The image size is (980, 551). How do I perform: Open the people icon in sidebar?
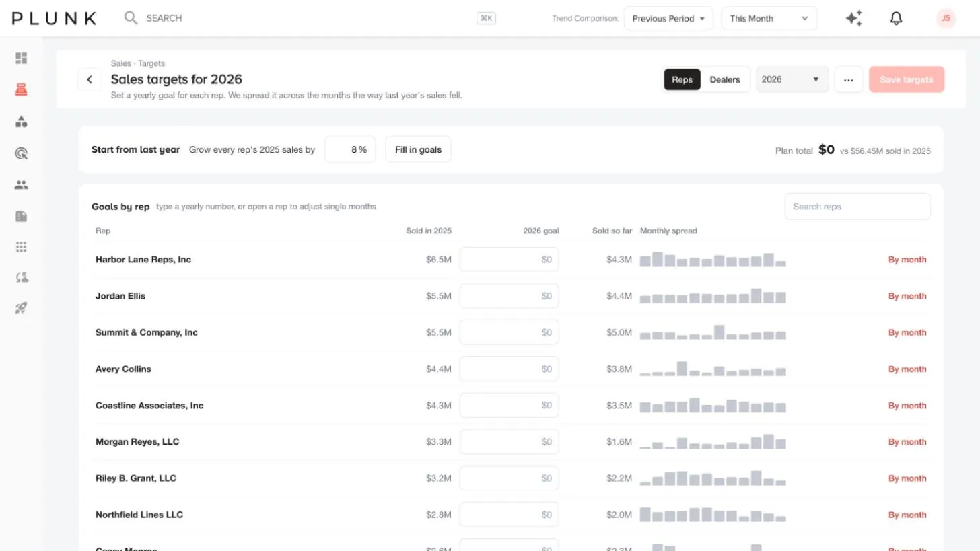point(21,185)
